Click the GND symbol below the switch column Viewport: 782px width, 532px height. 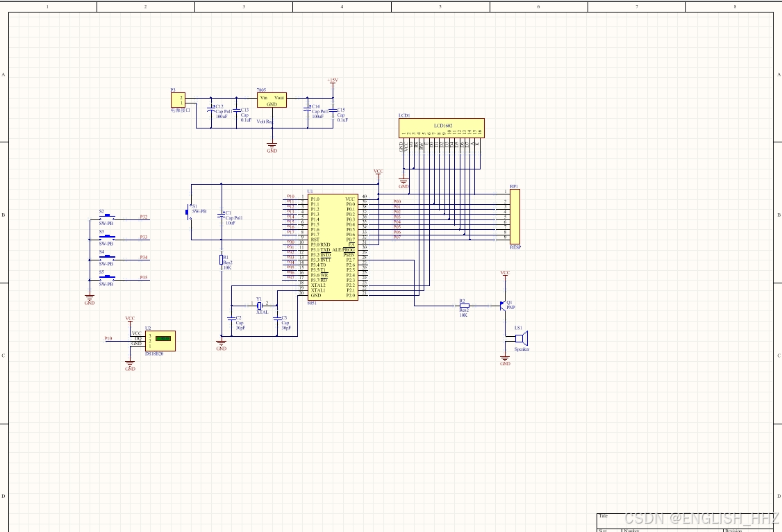[x=90, y=299]
